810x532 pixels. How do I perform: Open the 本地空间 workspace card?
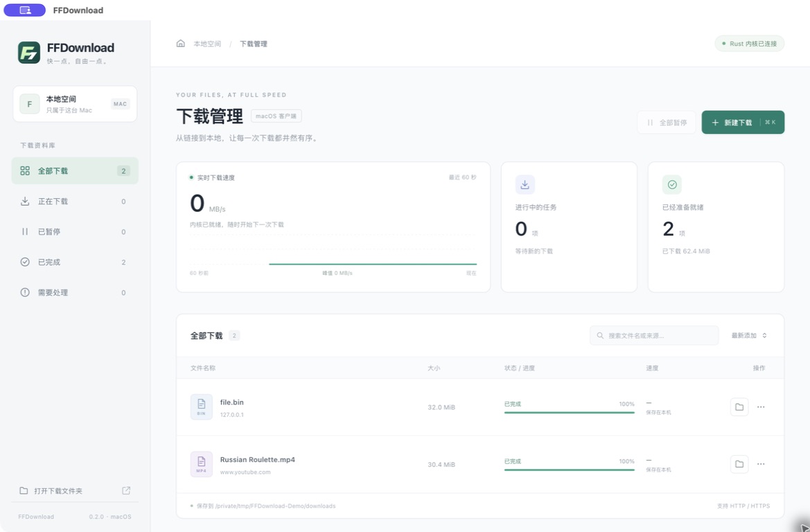75,104
